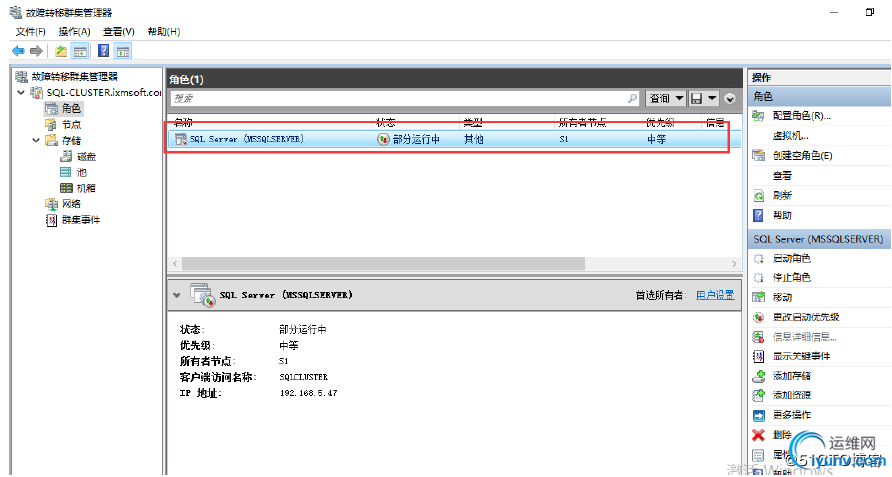Open the 查看(V) menu

point(119,31)
